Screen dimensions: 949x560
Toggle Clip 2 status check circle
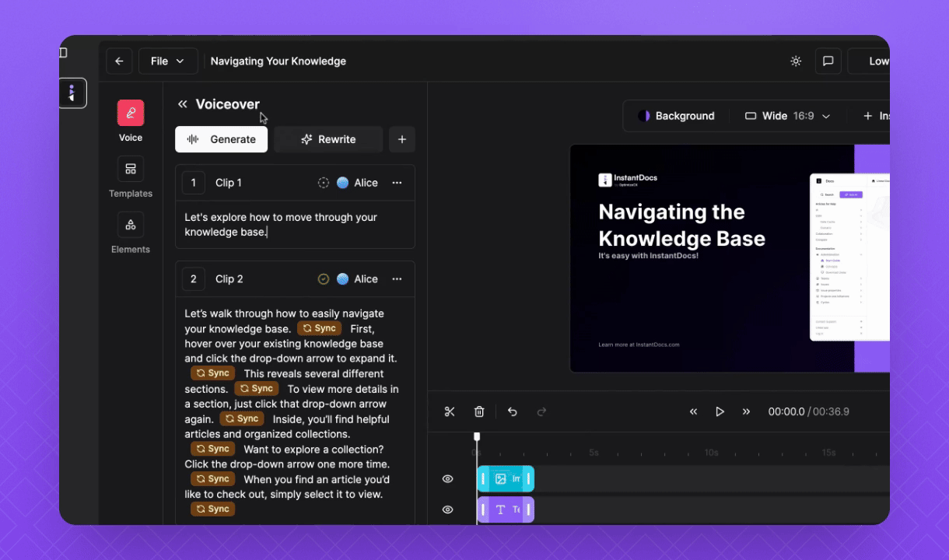[x=324, y=279]
